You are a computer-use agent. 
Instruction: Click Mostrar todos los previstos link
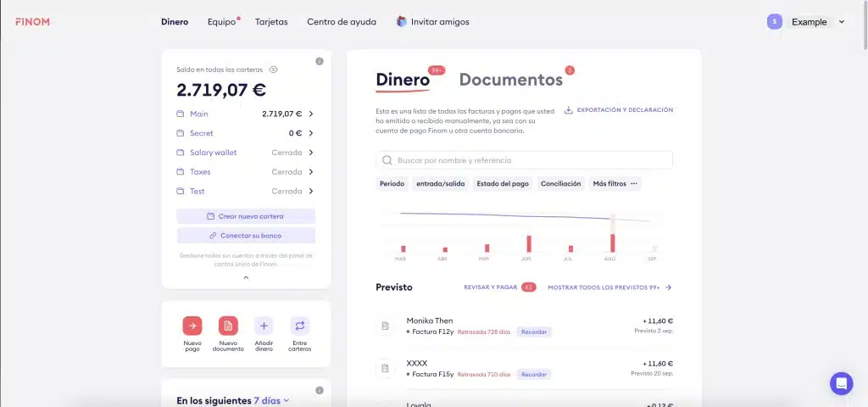[609, 287]
